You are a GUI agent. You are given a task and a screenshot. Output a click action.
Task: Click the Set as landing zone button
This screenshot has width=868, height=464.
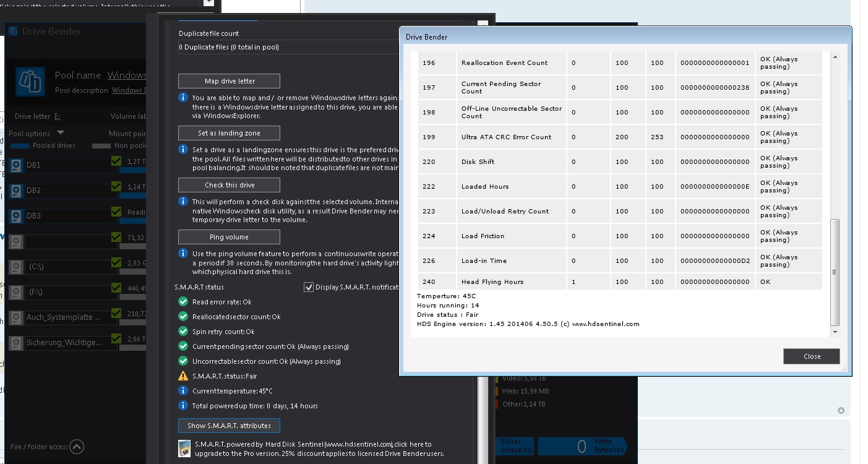click(229, 133)
